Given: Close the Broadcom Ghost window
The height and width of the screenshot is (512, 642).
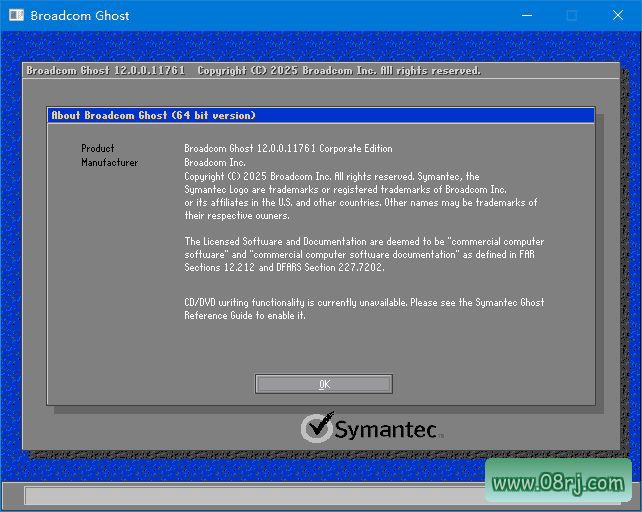Looking at the screenshot, I should (618, 16).
